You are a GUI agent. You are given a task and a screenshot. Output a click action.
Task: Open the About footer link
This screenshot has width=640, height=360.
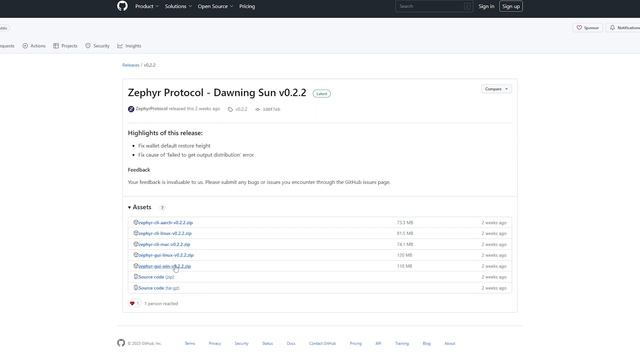(x=449, y=343)
